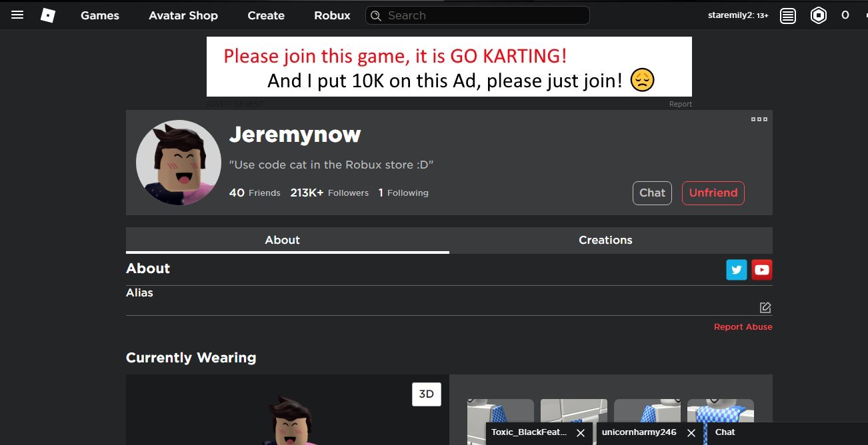Switch to the About tab
Screen dimensions: 868x445
[x=287, y=240]
